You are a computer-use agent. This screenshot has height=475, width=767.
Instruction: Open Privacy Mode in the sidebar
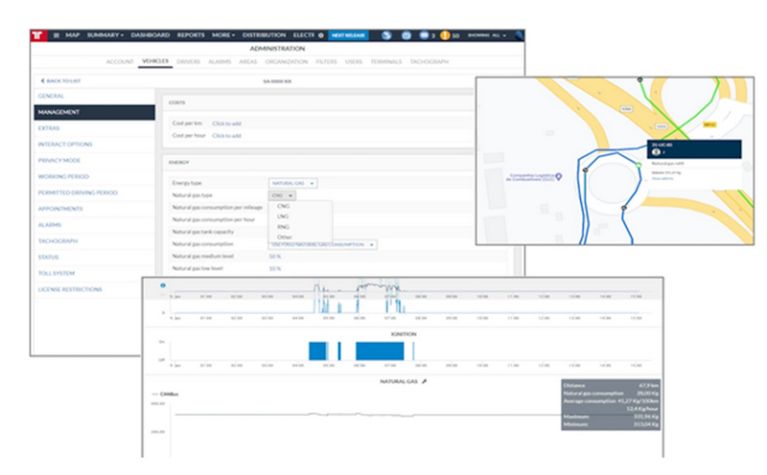click(x=63, y=159)
